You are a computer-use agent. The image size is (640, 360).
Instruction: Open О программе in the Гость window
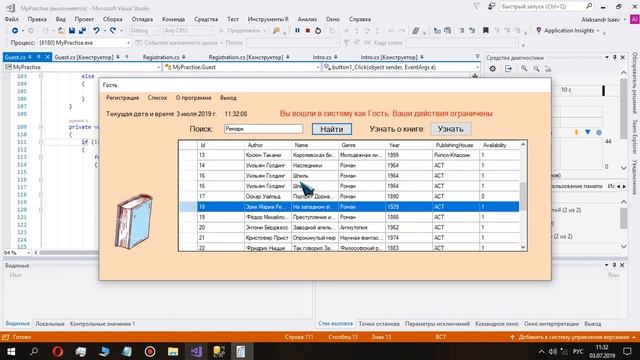[193, 98]
